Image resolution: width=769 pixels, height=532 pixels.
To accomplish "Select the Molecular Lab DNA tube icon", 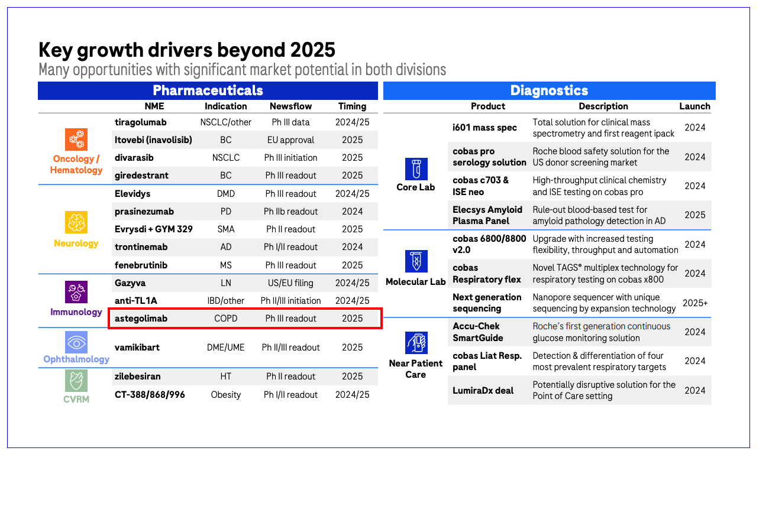I will pyautogui.click(x=415, y=261).
